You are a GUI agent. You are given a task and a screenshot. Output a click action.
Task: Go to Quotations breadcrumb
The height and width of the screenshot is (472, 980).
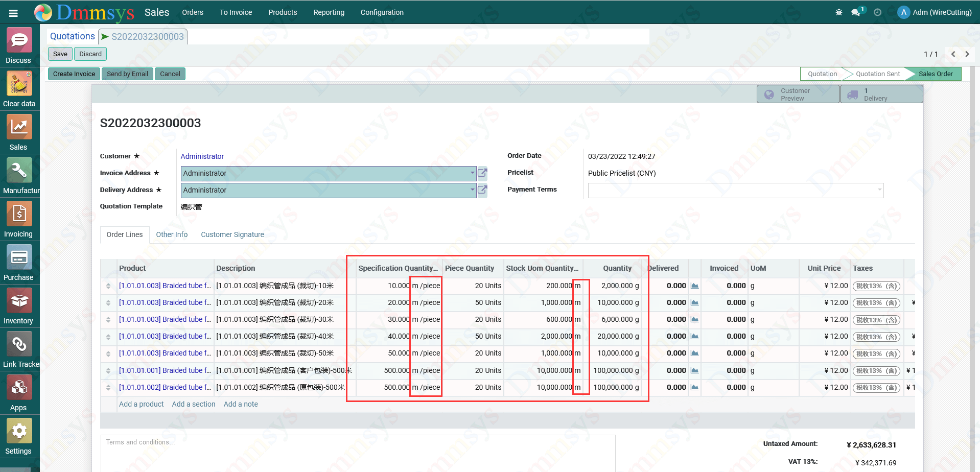click(73, 36)
